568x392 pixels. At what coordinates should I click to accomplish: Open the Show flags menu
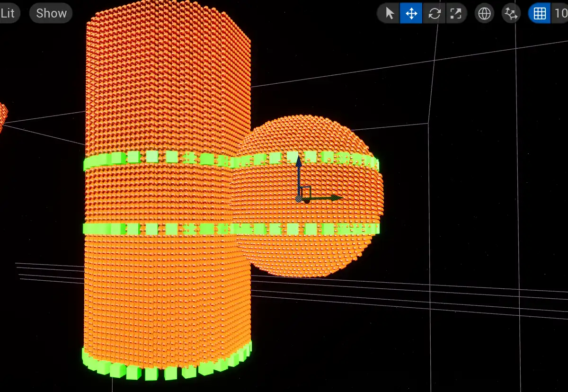pos(51,13)
